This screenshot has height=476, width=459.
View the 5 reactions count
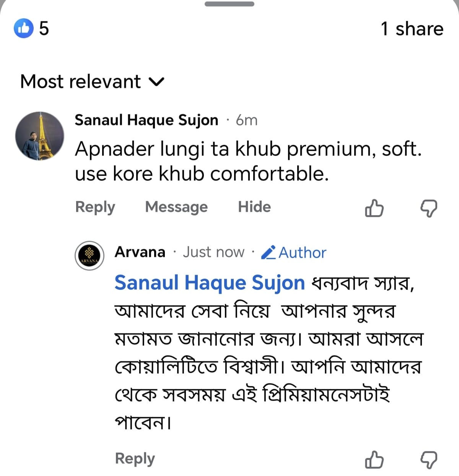click(x=44, y=28)
